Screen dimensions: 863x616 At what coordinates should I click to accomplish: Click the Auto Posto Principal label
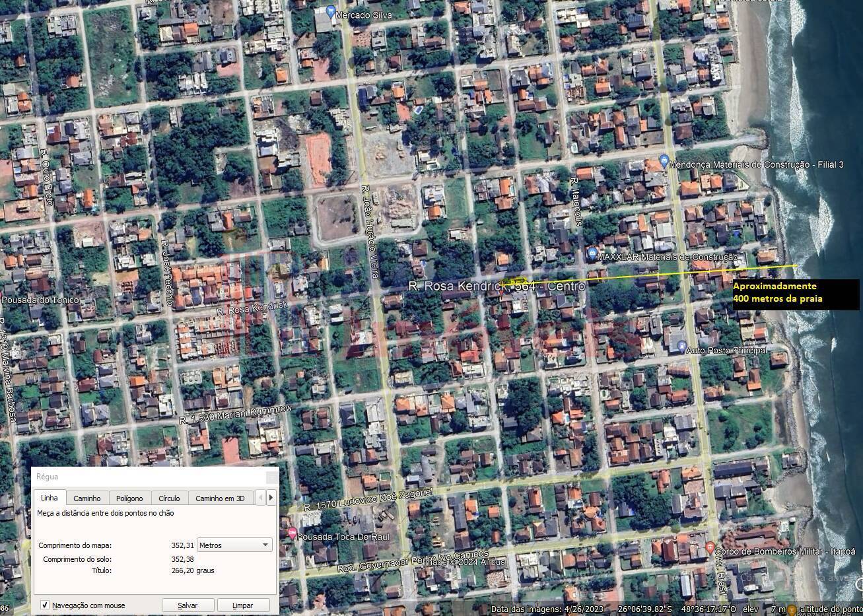pyautogui.click(x=727, y=349)
